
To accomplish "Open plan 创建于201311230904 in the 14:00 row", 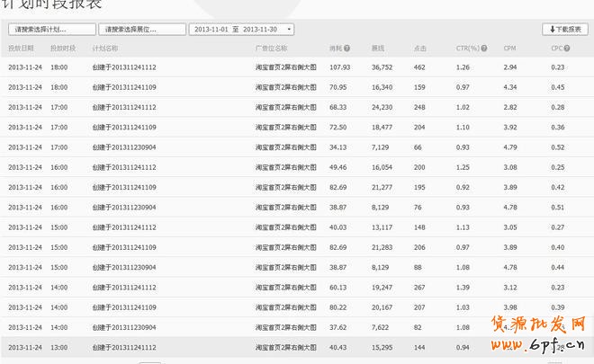I will pyautogui.click(x=124, y=327).
